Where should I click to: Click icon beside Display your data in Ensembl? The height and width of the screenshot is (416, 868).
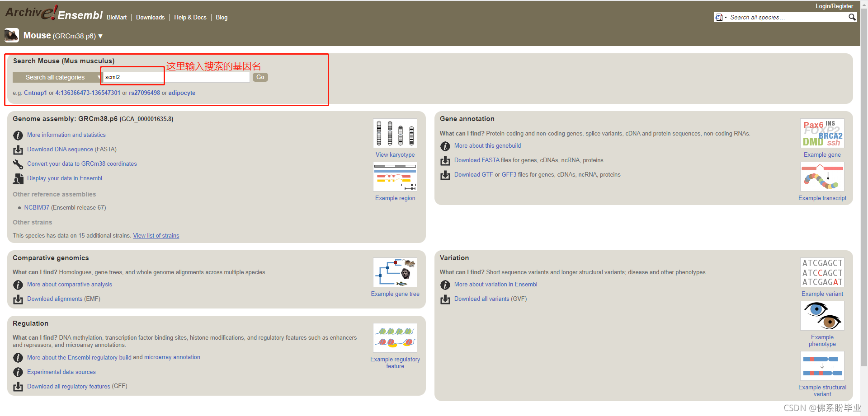click(18, 178)
